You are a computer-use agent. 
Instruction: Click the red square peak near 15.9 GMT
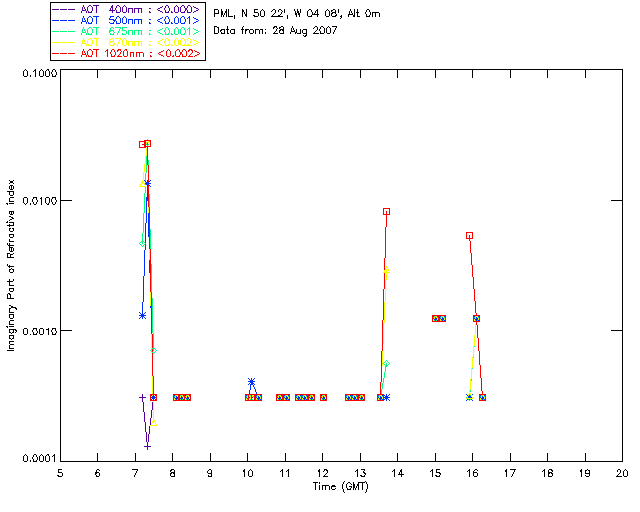click(469, 236)
